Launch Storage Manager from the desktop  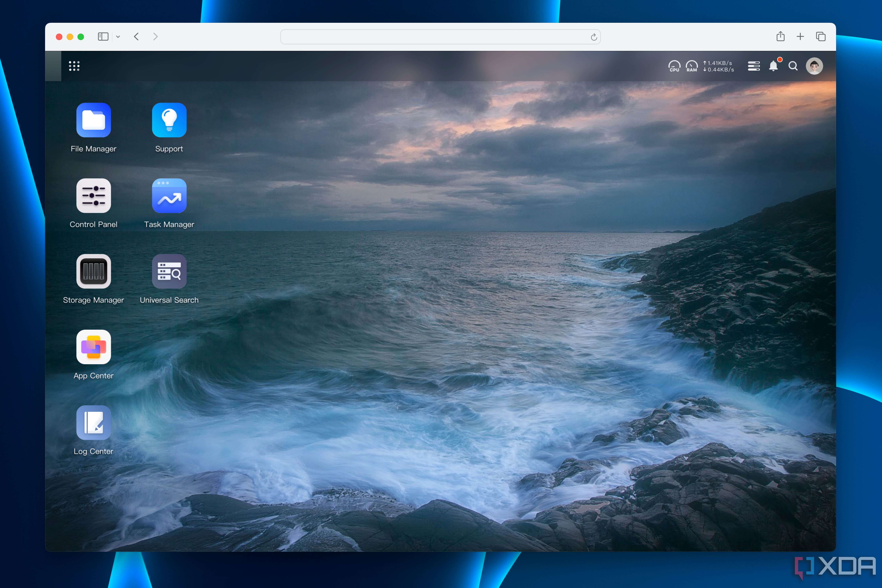tap(93, 271)
